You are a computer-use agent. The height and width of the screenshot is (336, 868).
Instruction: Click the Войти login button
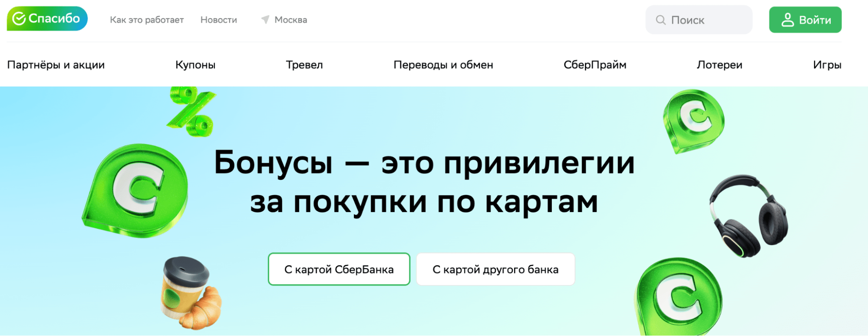(805, 20)
